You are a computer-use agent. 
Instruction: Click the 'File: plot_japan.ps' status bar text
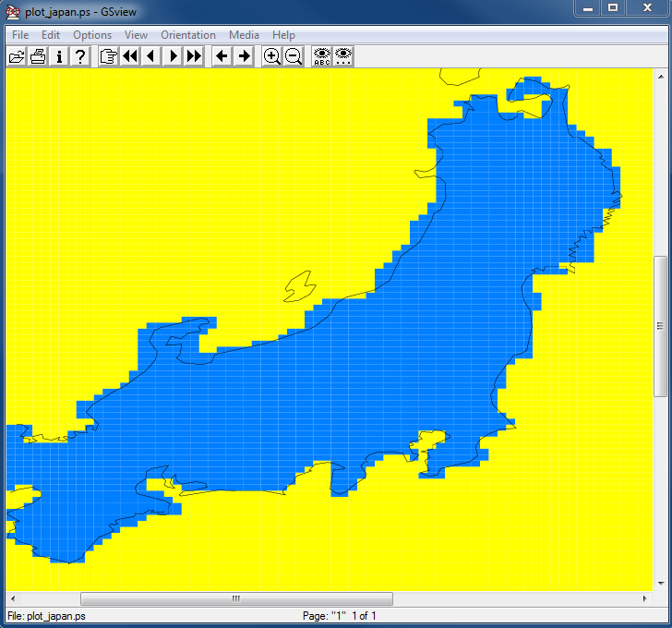[46, 616]
